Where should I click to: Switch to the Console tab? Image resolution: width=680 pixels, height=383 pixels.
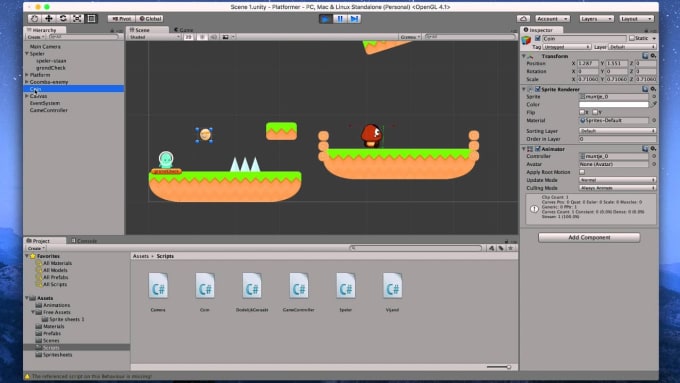point(84,241)
